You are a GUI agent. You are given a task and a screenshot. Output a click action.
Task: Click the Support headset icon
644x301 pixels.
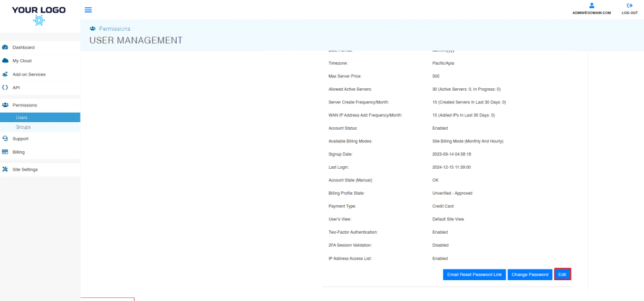(x=5, y=139)
